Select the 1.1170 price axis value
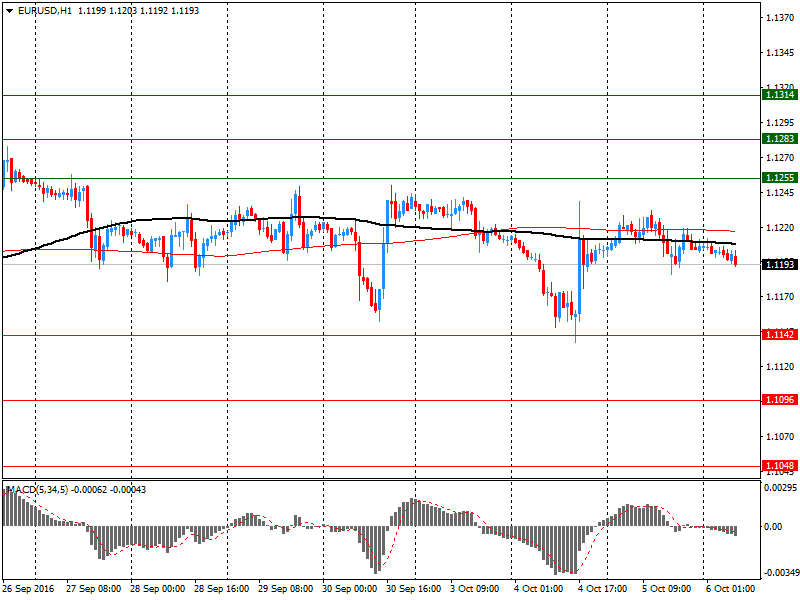 coord(780,296)
